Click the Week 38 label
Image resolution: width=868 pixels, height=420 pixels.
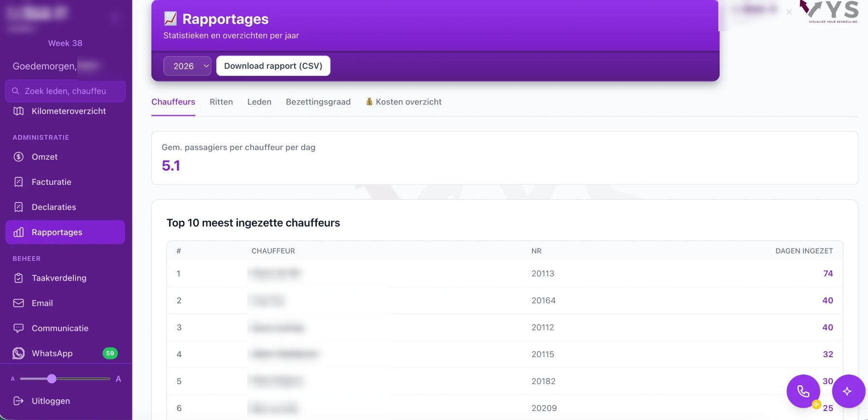tap(65, 43)
